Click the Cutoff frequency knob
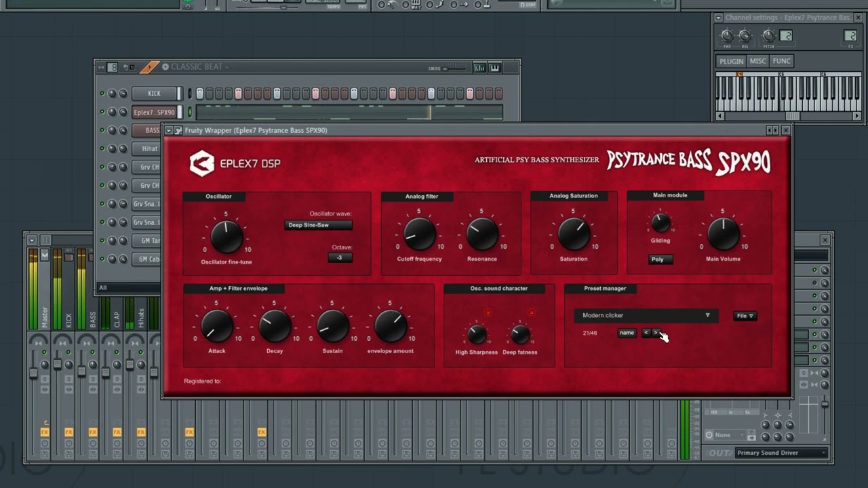The image size is (868, 488). coord(419,234)
